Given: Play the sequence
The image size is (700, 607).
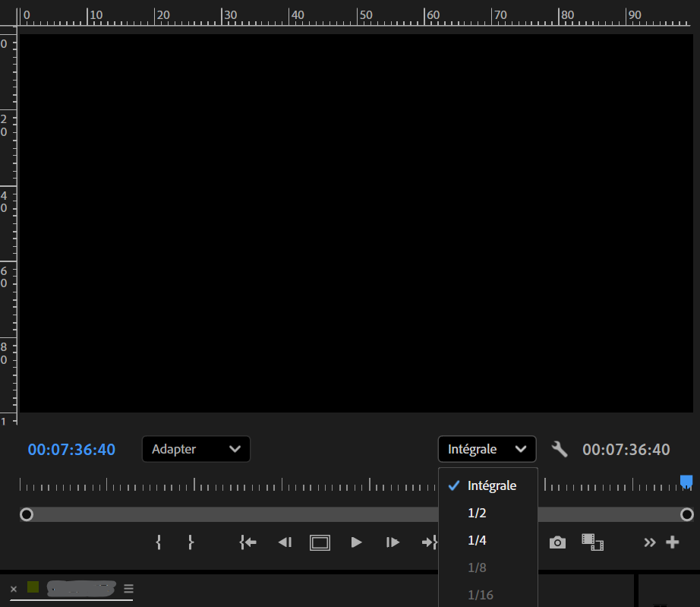Looking at the screenshot, I should coord(356,542).
